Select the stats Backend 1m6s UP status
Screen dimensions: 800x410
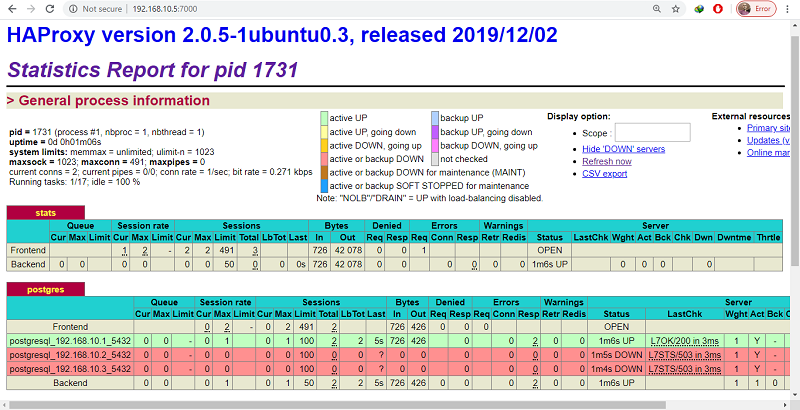549,264
